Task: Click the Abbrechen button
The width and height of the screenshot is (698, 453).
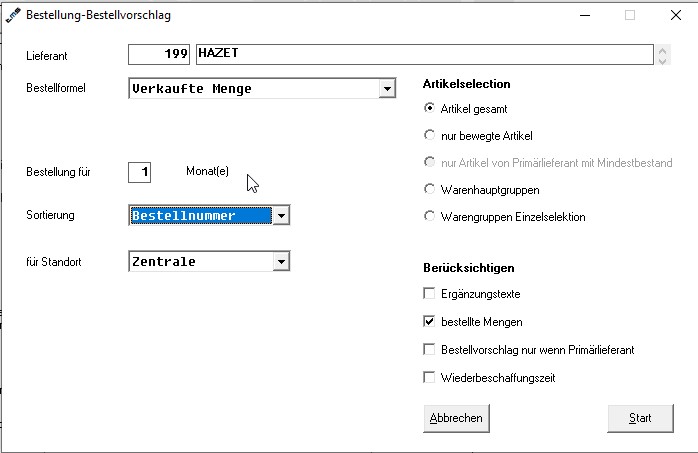Action: 456,418
